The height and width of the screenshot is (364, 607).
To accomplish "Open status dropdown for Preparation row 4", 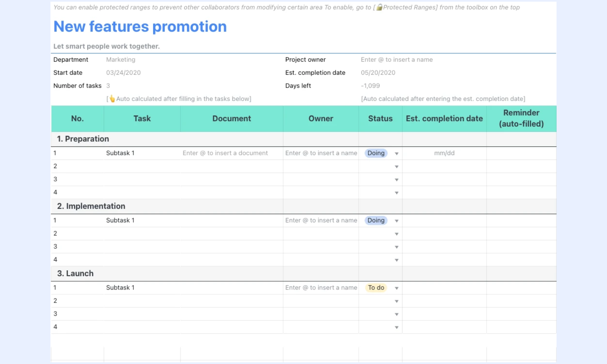I will tap(396, 193).
